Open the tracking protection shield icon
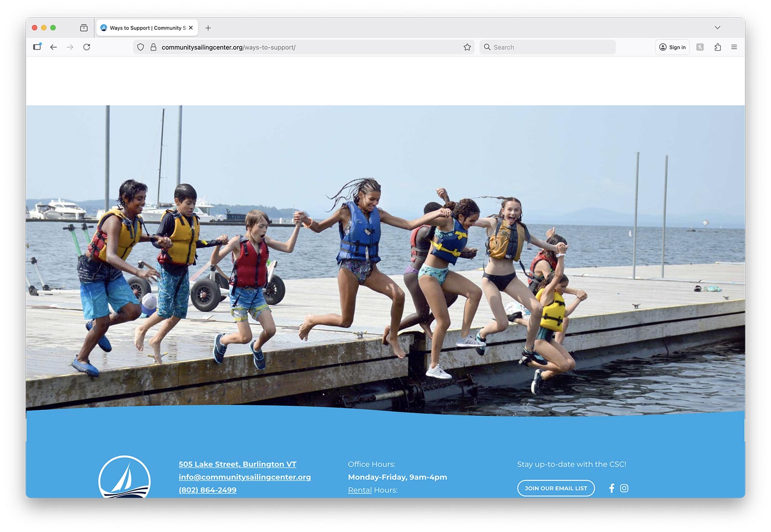Screen dimensions: 771x532 [x=140, y=47]
